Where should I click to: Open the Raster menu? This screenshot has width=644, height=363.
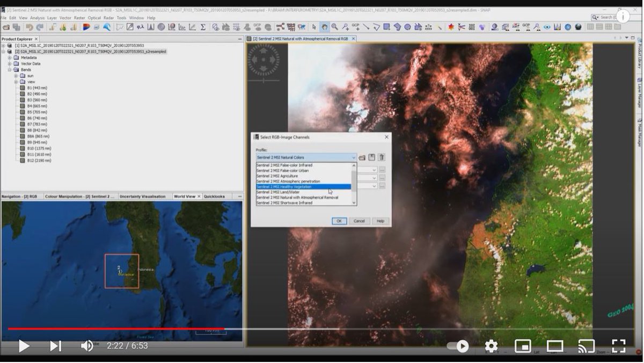[79, 18]
